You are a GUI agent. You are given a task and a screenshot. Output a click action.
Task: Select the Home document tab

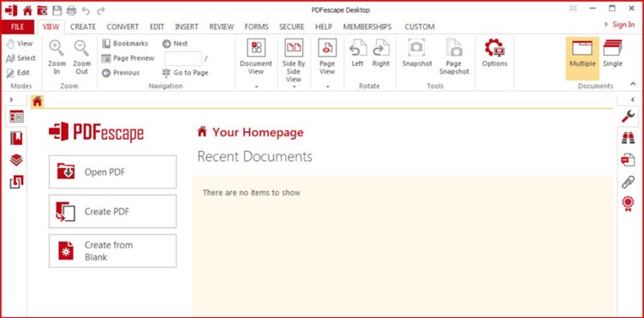click(x=38, y=101)
